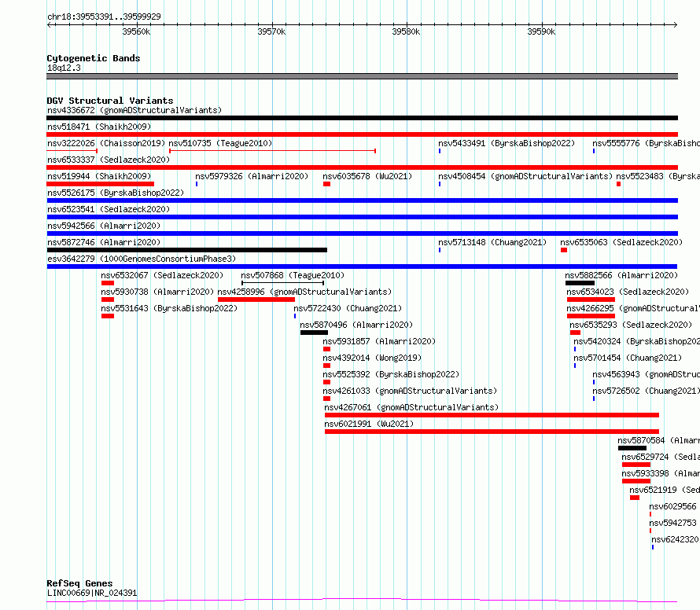Select nsv4392014 Wong2019 label
Image resolution: width=700 pixels, height=610 pixels.
click(x=372, y=358)
